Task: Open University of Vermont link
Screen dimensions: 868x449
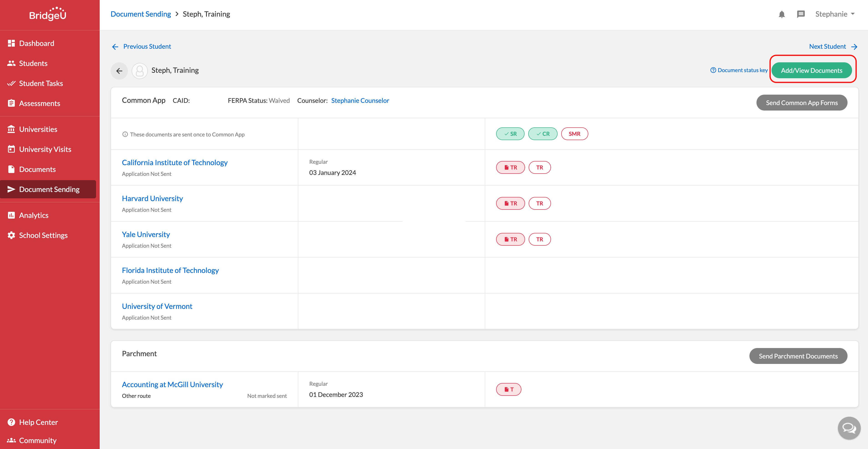Action: click(157, 306)
